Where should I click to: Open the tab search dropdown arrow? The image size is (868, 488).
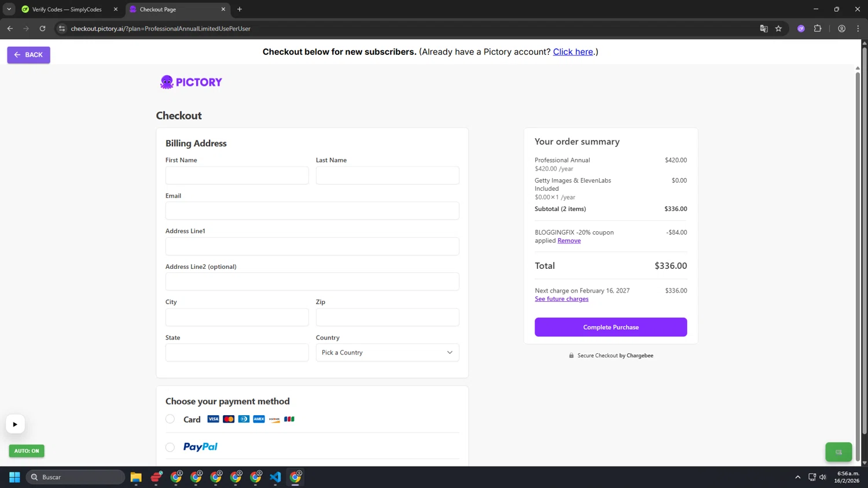[9, 9]
